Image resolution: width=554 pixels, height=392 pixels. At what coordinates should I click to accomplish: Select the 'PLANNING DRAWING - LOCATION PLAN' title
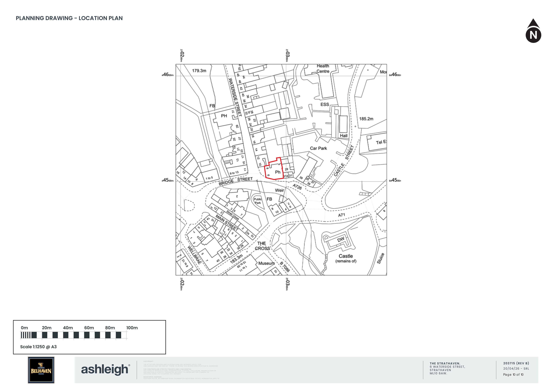click(69, 18)
